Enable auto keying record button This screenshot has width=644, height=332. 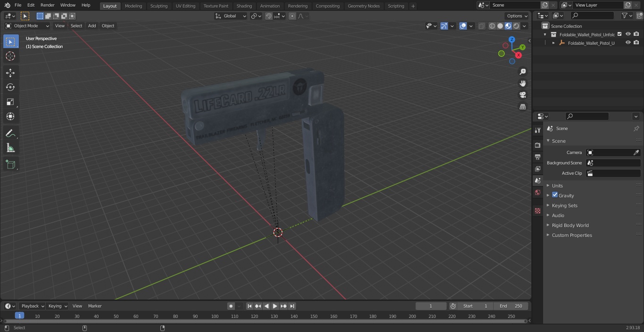click(231, 306)
